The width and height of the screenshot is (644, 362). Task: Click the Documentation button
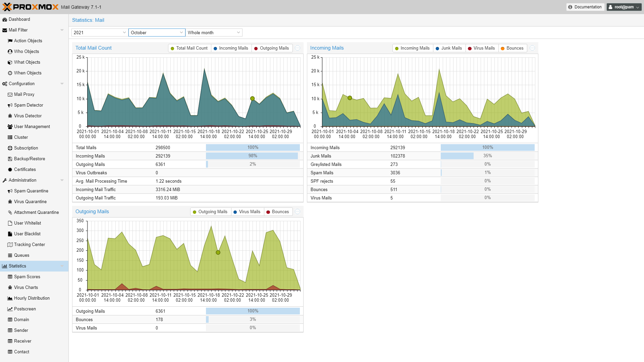pyautogui.click(x=585, y=7)
